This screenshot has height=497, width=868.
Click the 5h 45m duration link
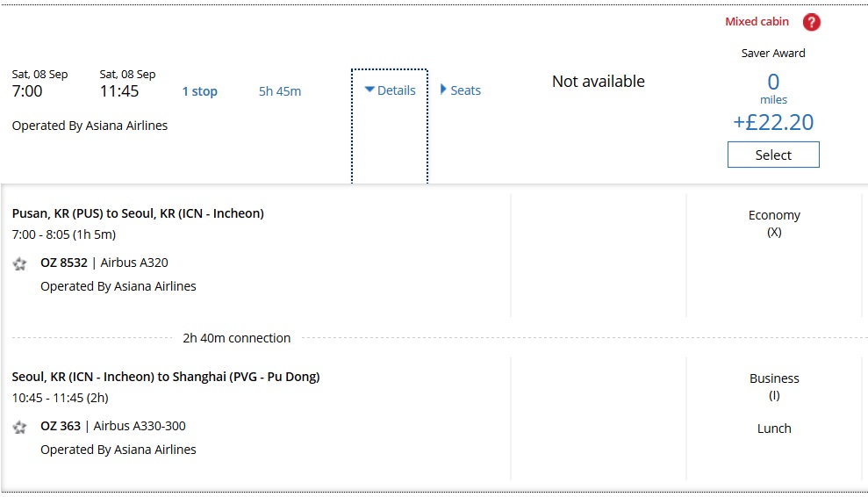pos(280,91)
